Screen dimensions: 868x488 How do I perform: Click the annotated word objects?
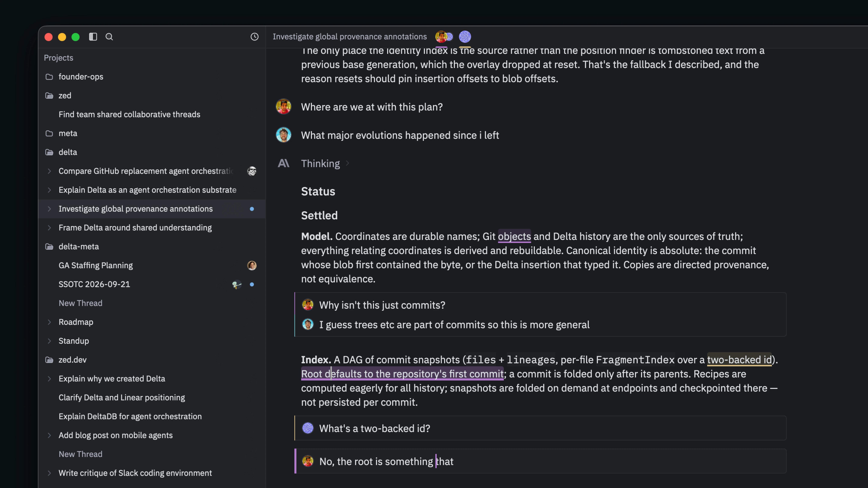pos(514,236)
